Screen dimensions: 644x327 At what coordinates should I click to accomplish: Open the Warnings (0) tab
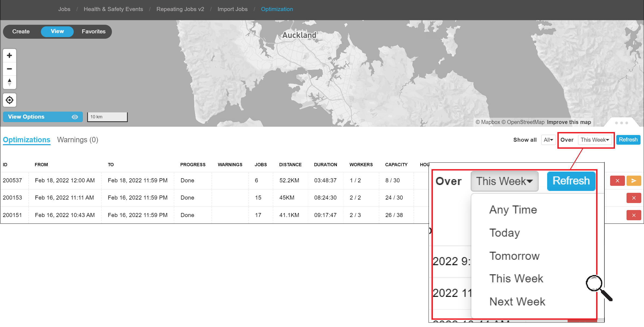(x=78, y=140)
